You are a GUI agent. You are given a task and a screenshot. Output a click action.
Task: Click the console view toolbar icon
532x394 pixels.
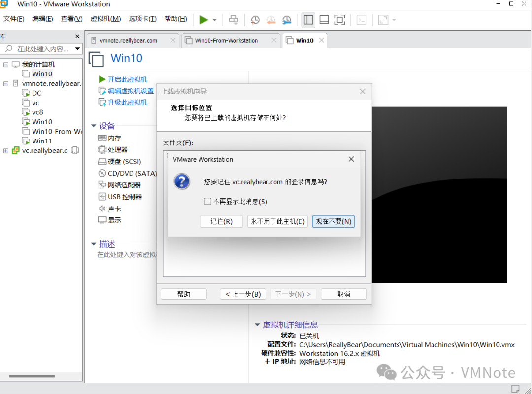point(362,20)
